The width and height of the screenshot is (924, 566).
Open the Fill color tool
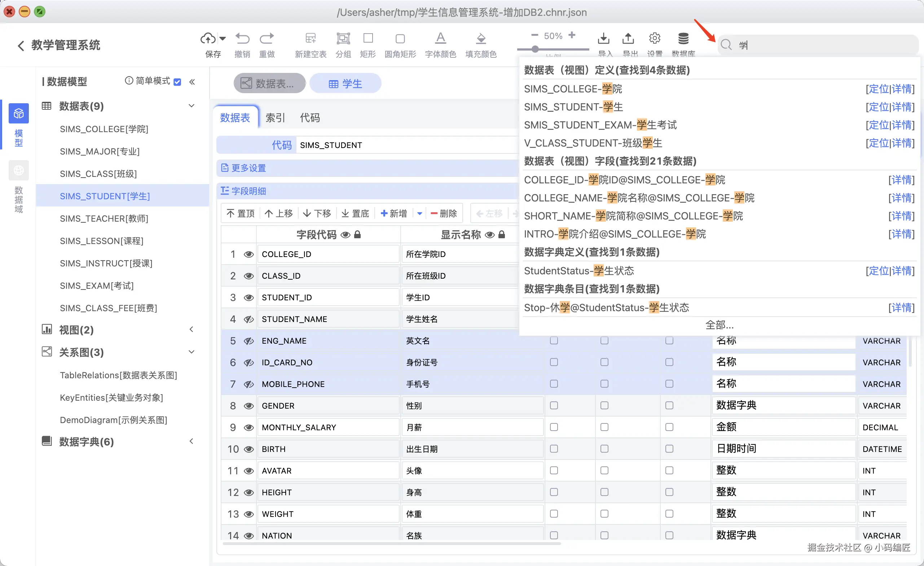pyautogui.click(x=481, y=38)
